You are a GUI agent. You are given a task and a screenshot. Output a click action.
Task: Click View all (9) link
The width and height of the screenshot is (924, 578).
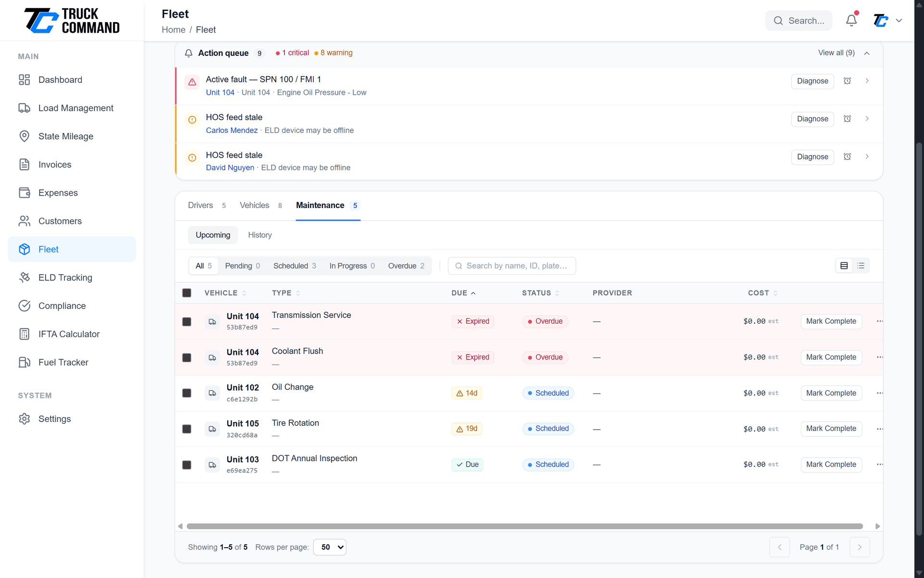[x=836, y=53]
